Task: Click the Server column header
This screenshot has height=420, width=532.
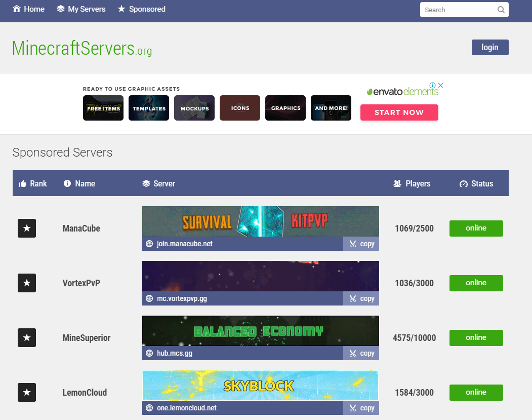Action: tap(159, 183)
